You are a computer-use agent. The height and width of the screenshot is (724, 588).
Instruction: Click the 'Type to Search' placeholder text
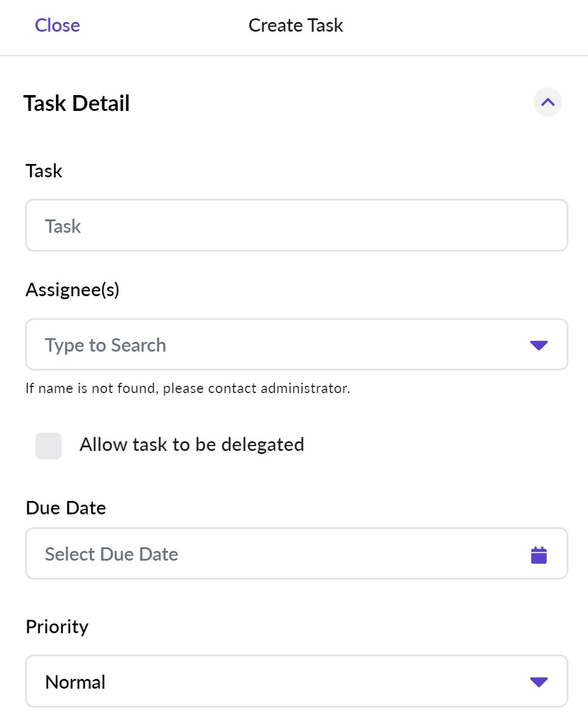[105, 345]
